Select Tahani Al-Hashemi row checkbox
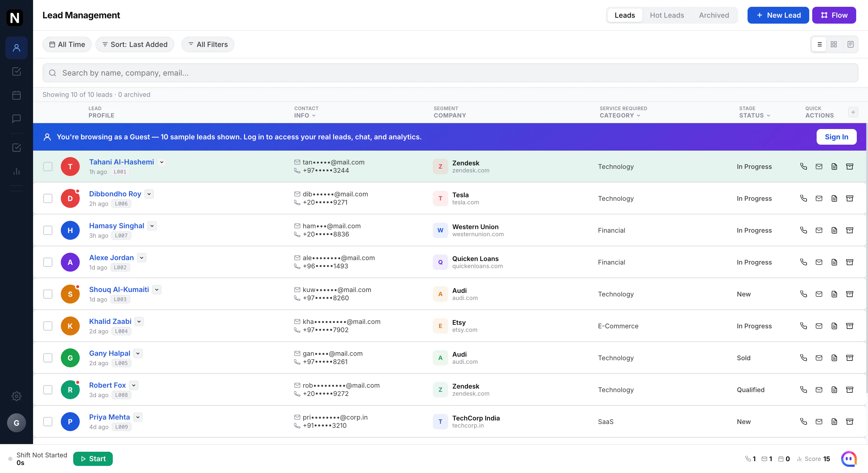Image resolution: width=868 pixels, height=473 pixels. tap(48, 167)
